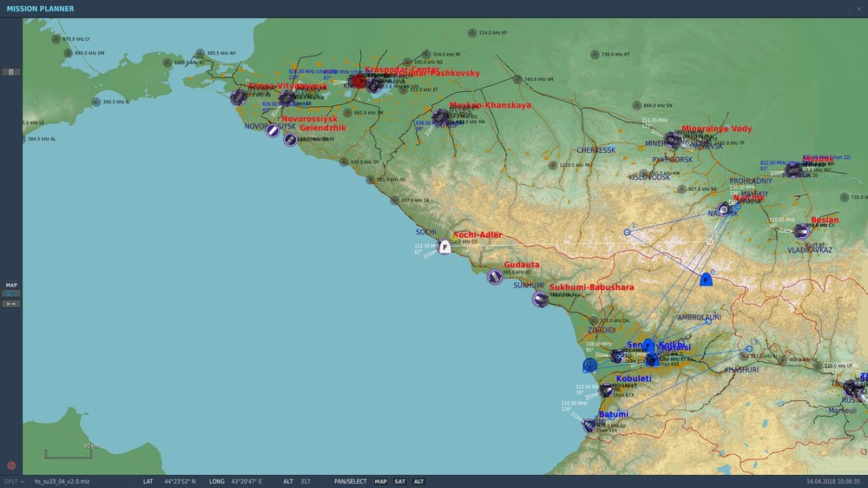The height and width of the screenshot is (488, 868).
Task: Click the mission file name hs_su33_04_v2.0.miz
Action: tap(62, 481)
